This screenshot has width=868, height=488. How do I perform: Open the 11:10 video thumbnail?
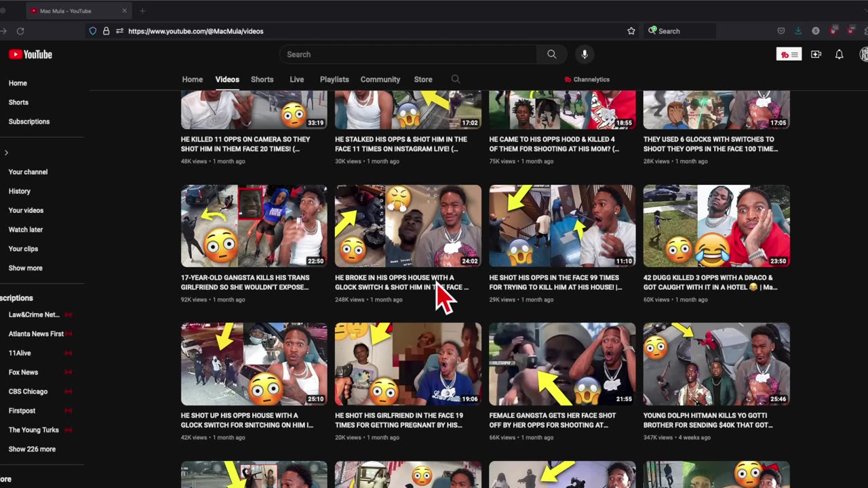562,226
